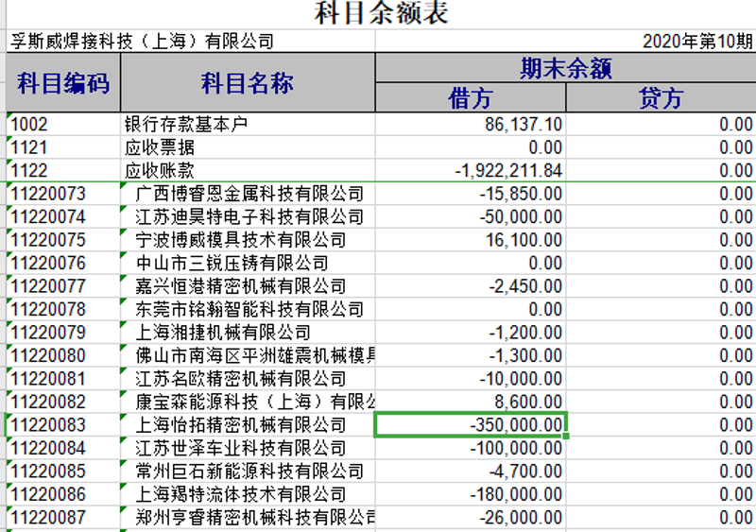
Task: Click 广西博睿恩金属科技有限公司 cell
Action: click(248, 194)
